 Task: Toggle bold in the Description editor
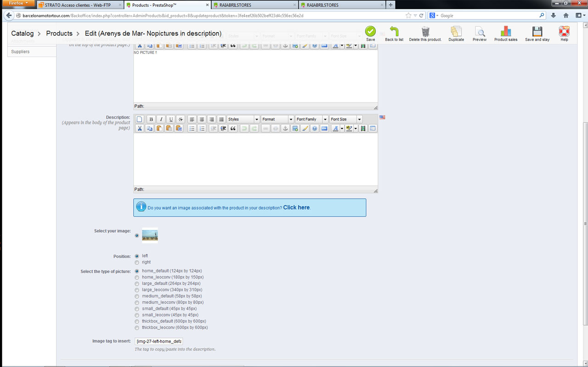click(151, 119)
